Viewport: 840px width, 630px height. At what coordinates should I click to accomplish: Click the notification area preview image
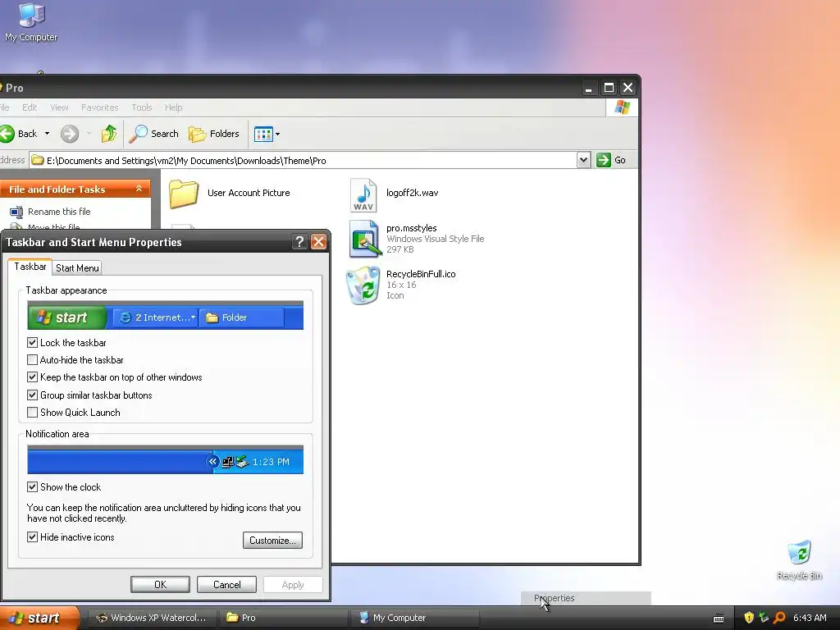(x=165, y=459)
